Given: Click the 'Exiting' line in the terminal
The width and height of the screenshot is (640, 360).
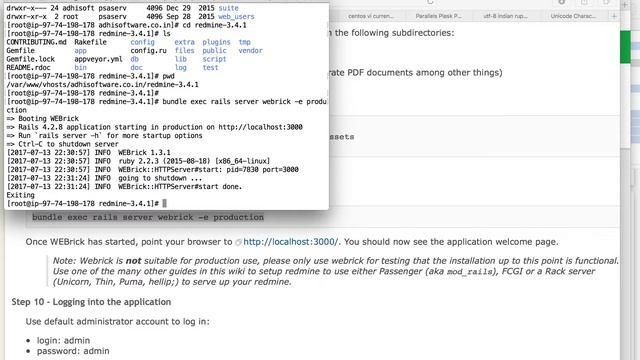Looking at the screenshot, I should (x=20, y=196).
